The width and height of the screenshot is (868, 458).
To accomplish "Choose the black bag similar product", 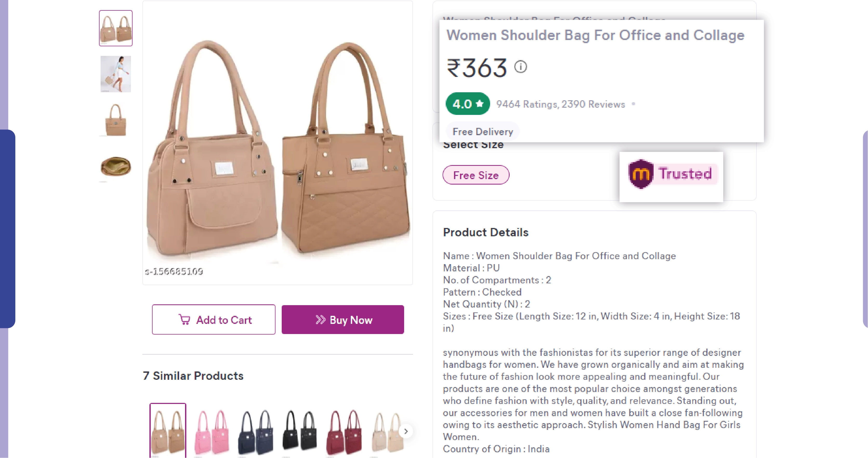I will point(300,431).
